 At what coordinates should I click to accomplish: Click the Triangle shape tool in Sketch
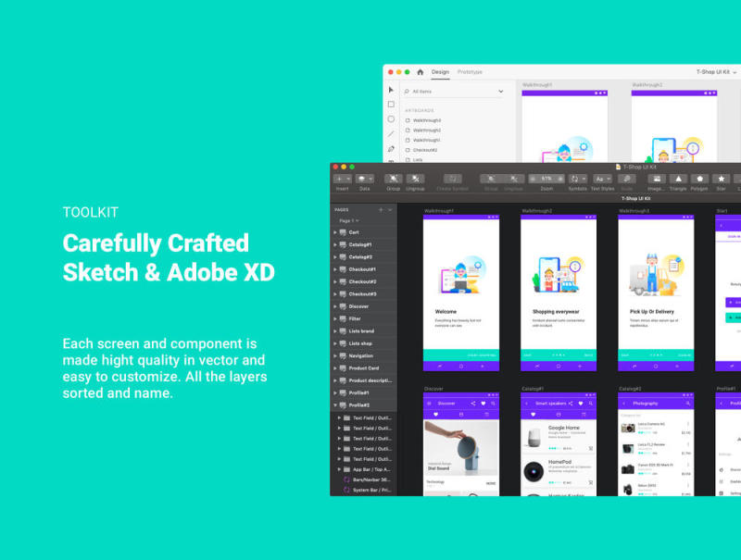pos(678,179)
